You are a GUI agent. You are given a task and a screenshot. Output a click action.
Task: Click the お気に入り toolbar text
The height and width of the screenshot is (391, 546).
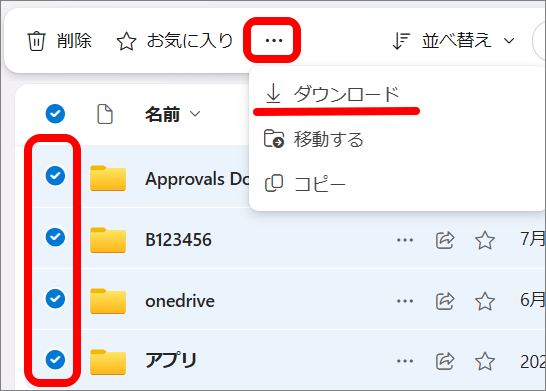(190, 40)
